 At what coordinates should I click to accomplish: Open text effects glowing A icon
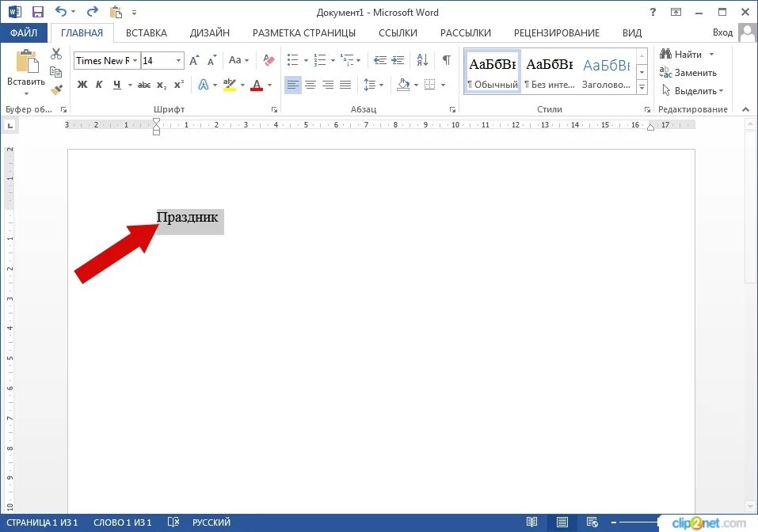coord(204,85)
